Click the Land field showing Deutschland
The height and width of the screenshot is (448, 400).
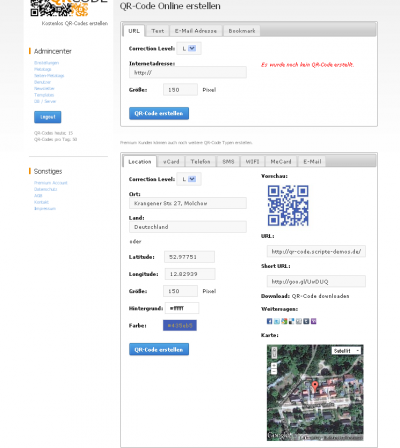click(x=188, y=227)
